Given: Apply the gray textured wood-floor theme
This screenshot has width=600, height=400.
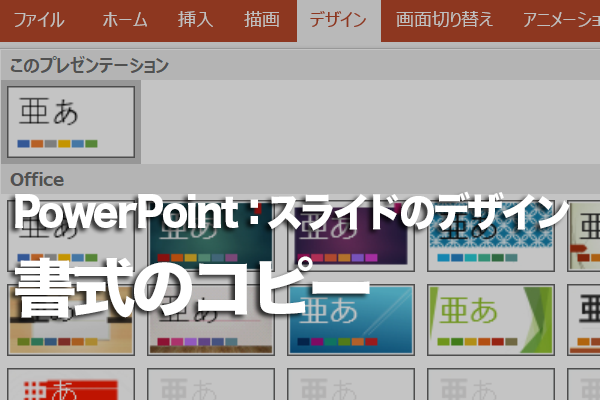Looking at the screenshot, I should pos(211,320).
